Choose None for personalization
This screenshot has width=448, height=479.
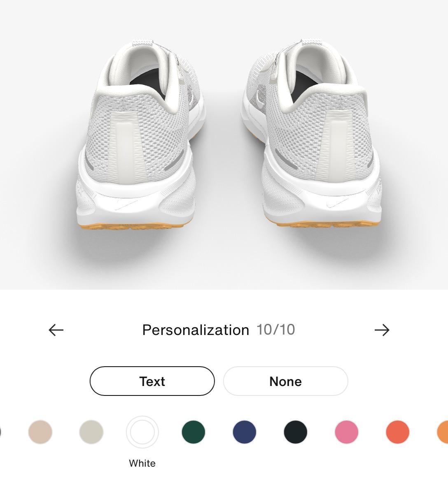[x=285, y=381]
